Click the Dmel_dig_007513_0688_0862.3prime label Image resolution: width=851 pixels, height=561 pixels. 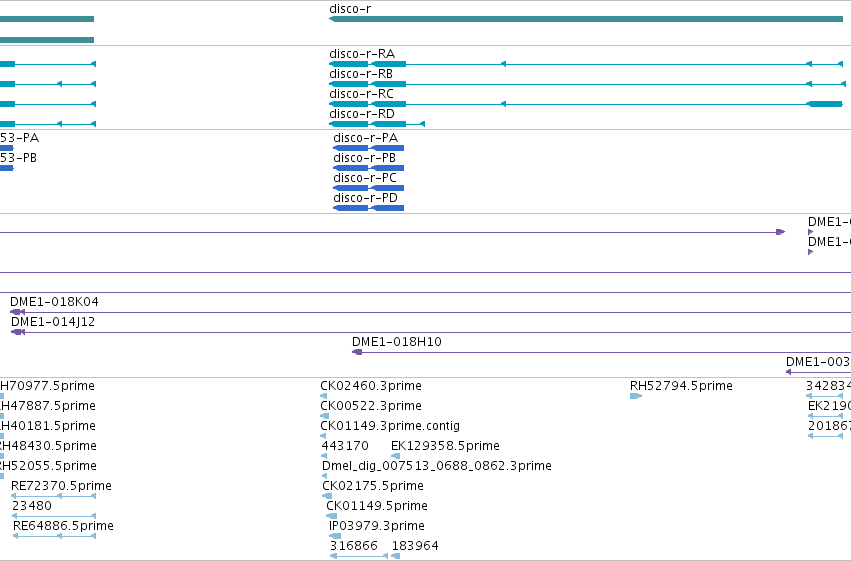click(x=437, y=466)
